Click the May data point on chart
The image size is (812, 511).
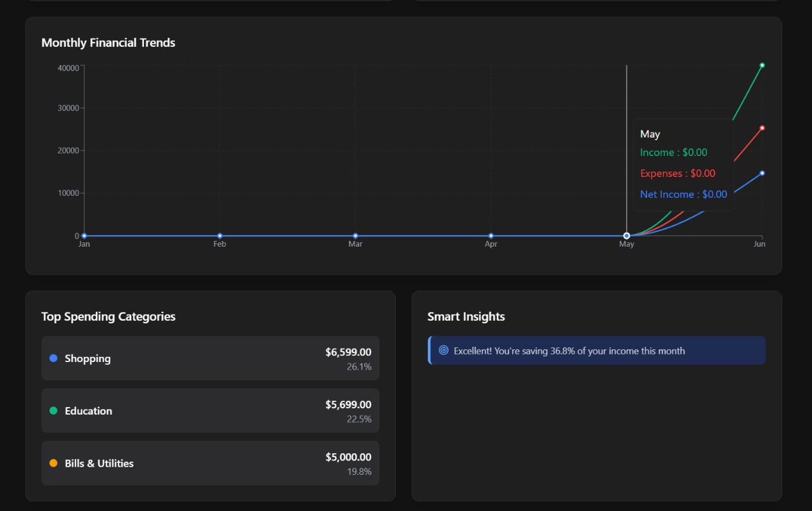click(x=627, y=236)
